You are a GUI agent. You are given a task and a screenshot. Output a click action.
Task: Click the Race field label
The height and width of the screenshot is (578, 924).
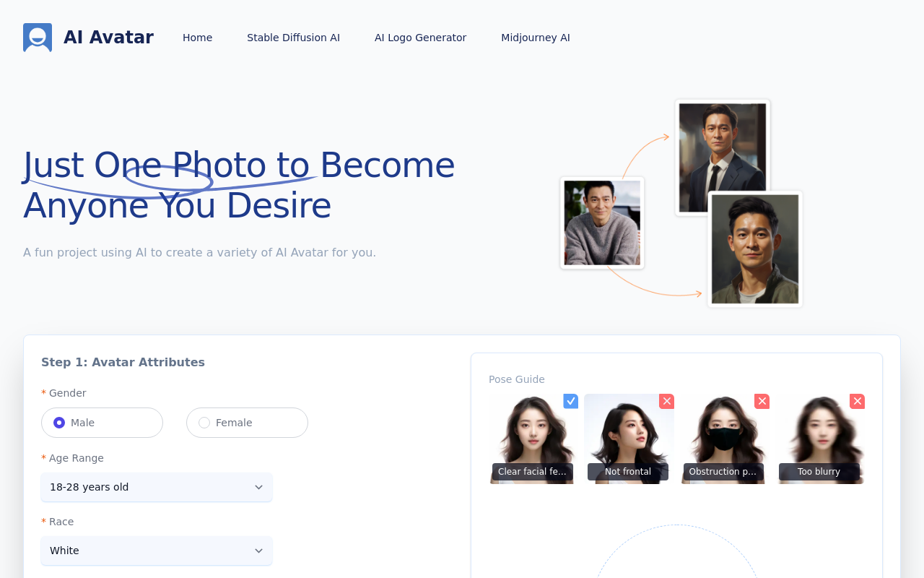coord(61,522)
